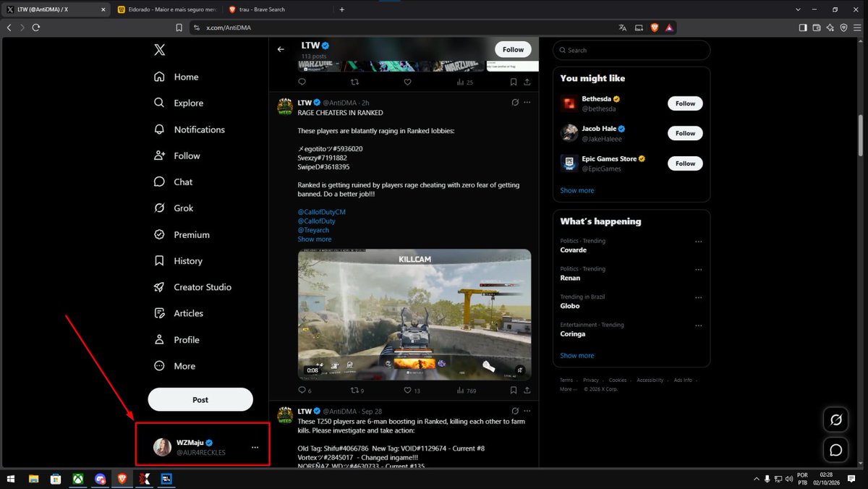Click the search input field

[x=631, y=50]
